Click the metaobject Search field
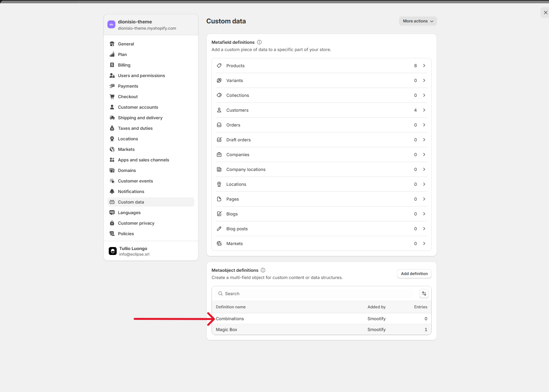This screenshot has height=392, width=549. [316, 294]
